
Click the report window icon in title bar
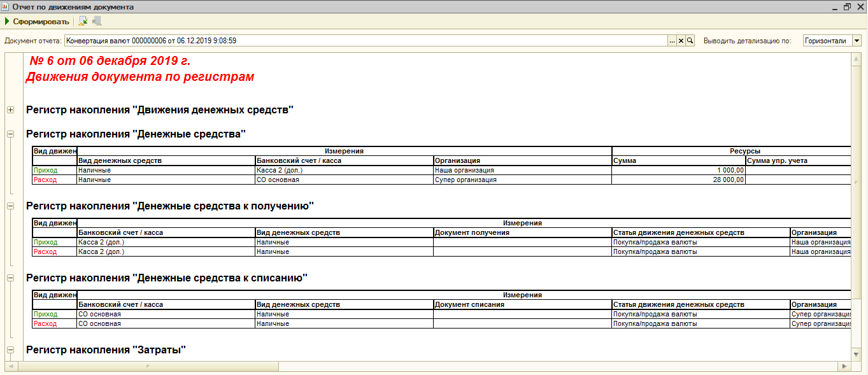coord(6,7)
